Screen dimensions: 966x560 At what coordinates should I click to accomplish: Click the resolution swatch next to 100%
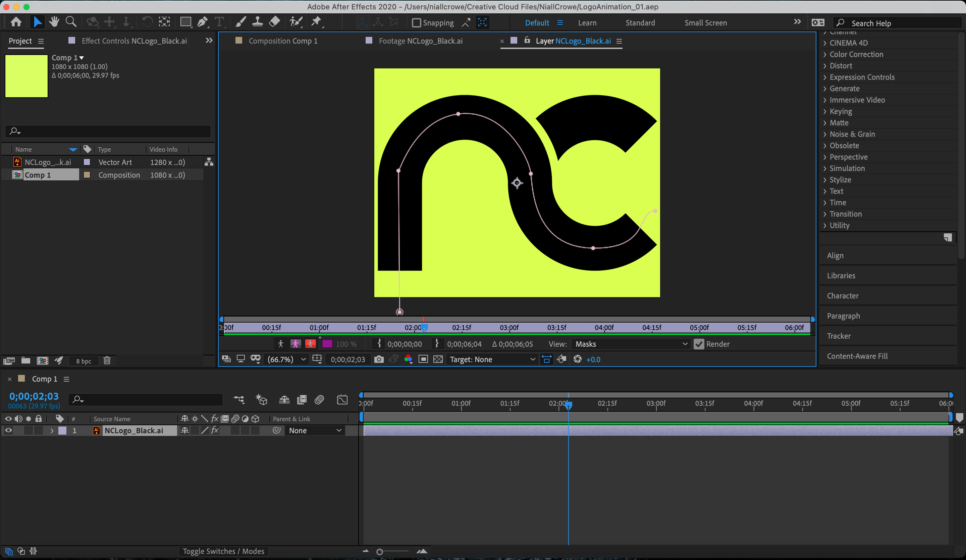[x=327, y=344]
